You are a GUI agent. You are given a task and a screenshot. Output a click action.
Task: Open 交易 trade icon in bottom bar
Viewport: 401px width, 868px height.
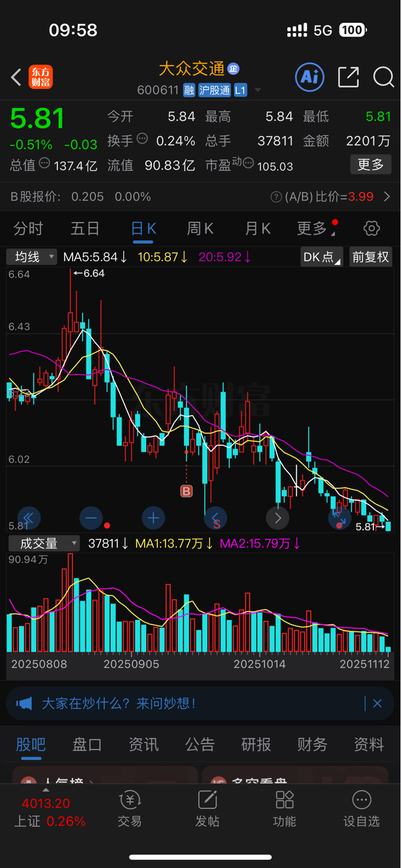[130, 809]
